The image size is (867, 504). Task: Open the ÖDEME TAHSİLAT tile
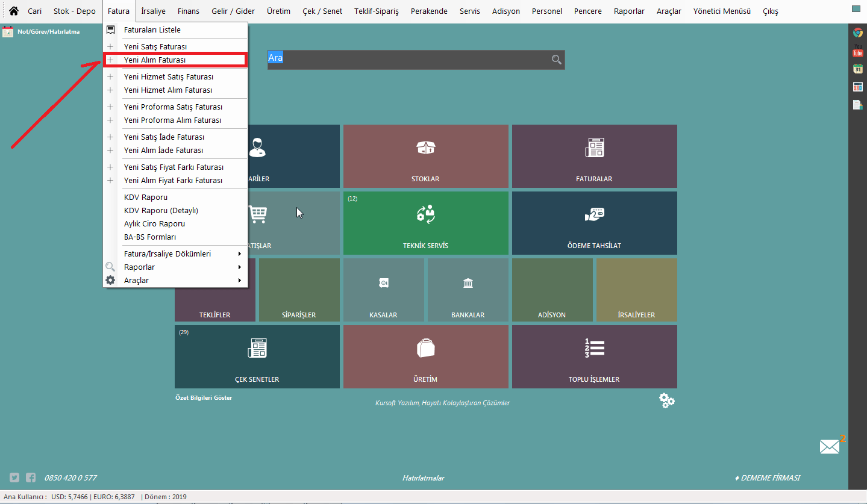pos(594,223)
